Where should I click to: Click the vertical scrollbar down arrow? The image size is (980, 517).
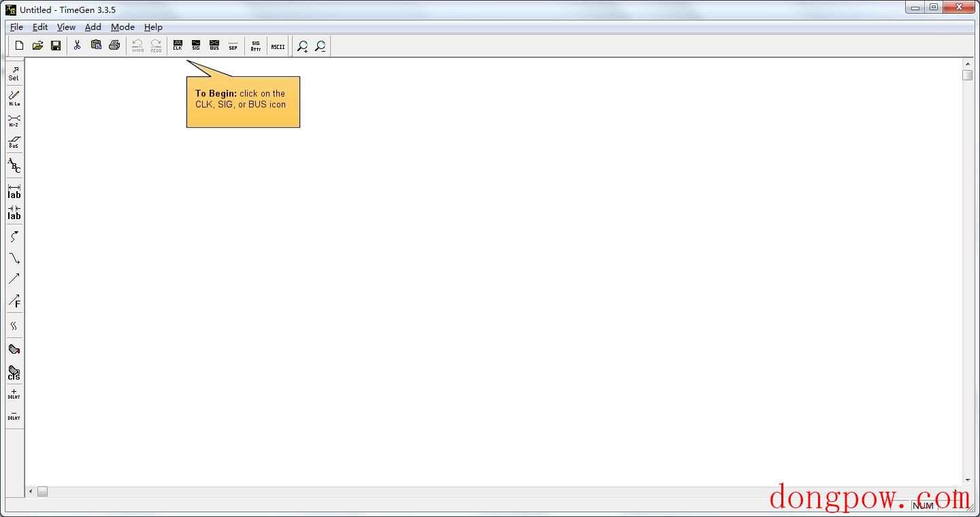(x=968, y=480)
